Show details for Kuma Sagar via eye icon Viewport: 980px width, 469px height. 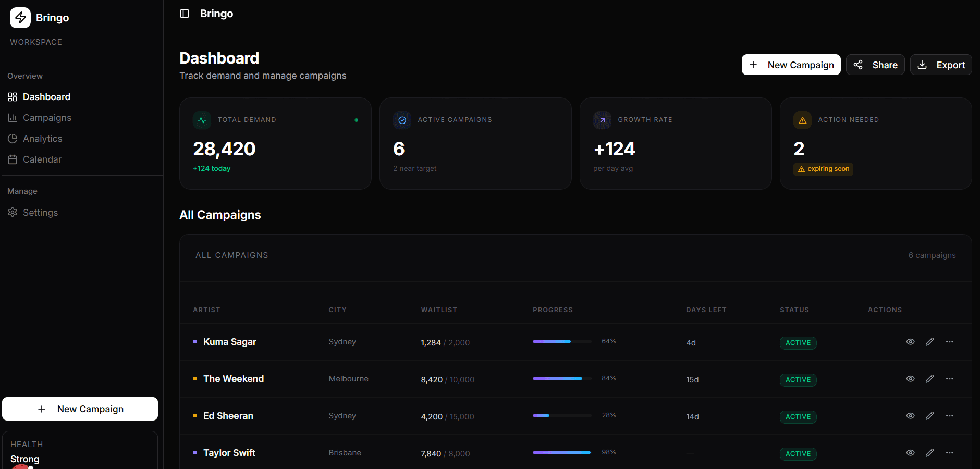pyautogui.click(x=910, y=342)
